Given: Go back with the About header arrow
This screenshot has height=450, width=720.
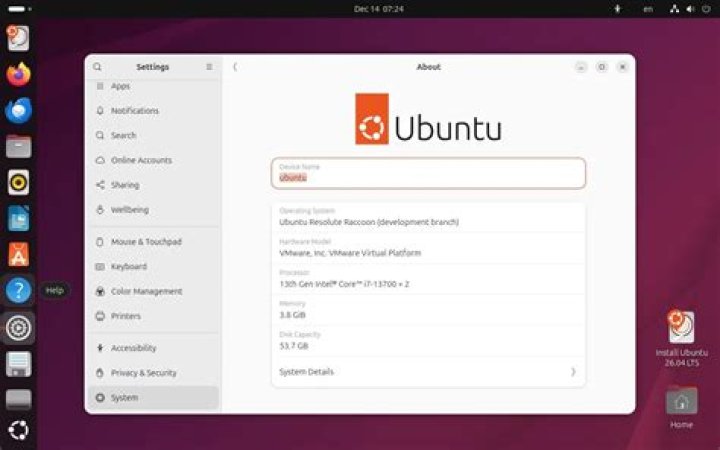Looking at the screenshot, I should (x=235, y=67).
